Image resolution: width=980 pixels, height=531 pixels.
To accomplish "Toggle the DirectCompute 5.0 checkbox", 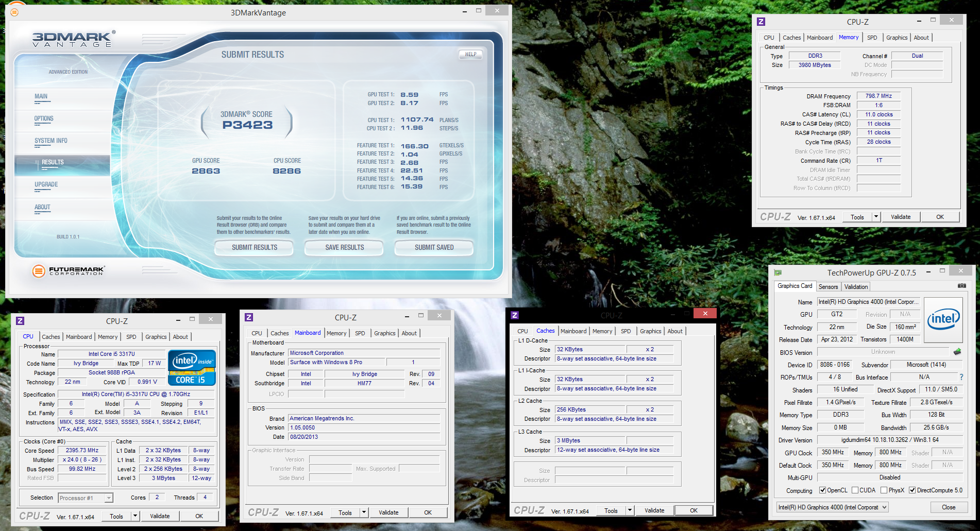I will (x=913, y=490).
